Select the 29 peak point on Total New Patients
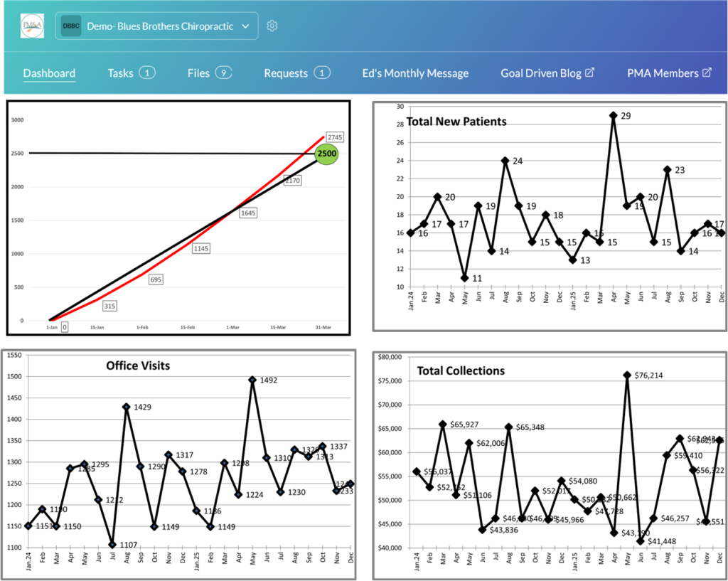Screen dimensions: 728x581 [613, 114]
